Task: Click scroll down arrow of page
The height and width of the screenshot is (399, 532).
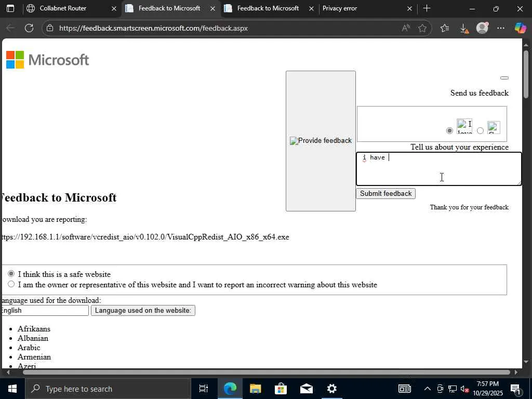Action: [526, 362]
